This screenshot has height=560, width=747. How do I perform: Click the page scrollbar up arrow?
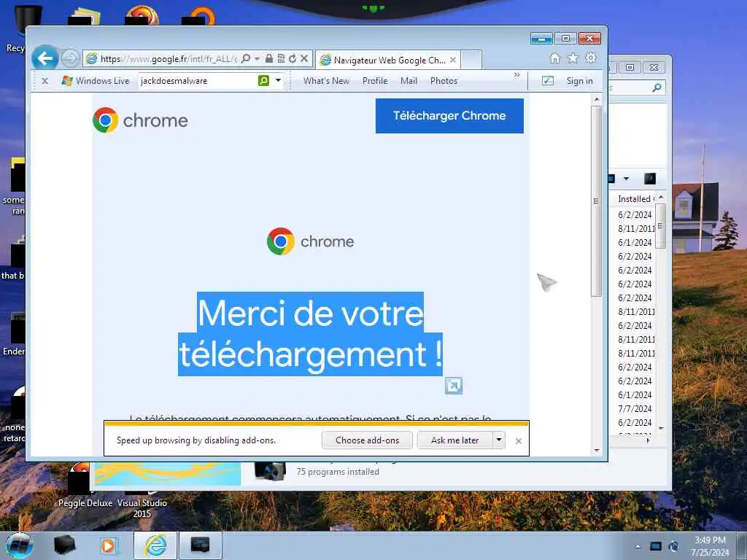click(597, 99)
